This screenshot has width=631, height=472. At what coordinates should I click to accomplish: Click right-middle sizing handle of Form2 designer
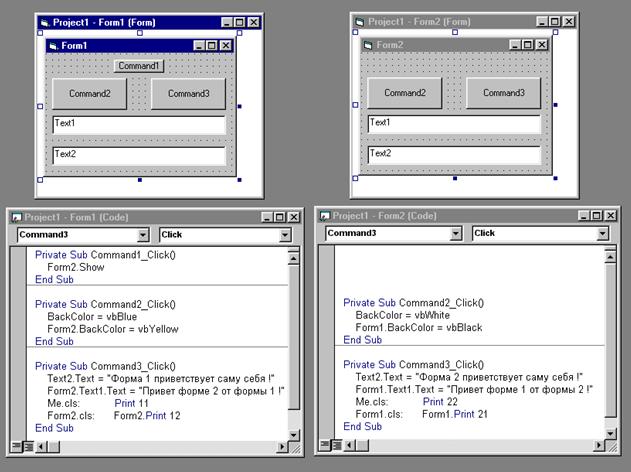coord(556,105)
